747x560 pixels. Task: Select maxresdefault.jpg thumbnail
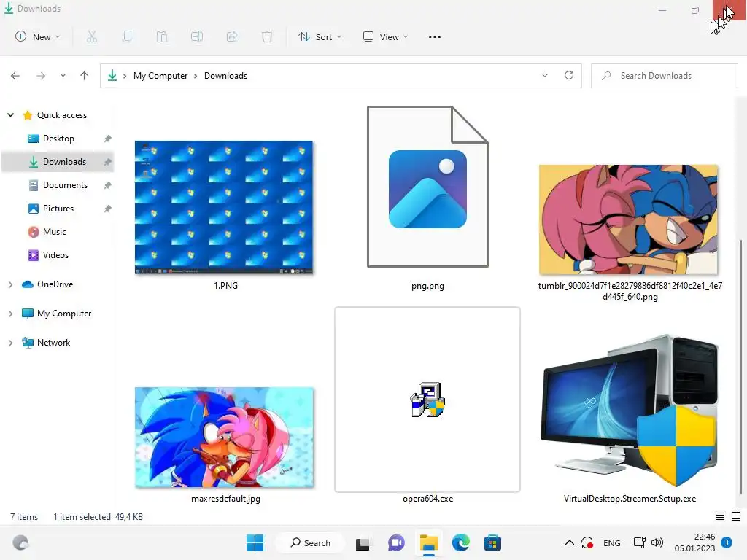coord(225,437)
